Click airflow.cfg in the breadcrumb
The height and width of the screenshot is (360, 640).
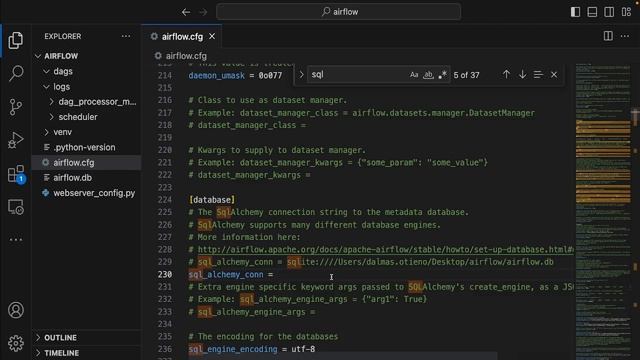(x=186, y=56)
